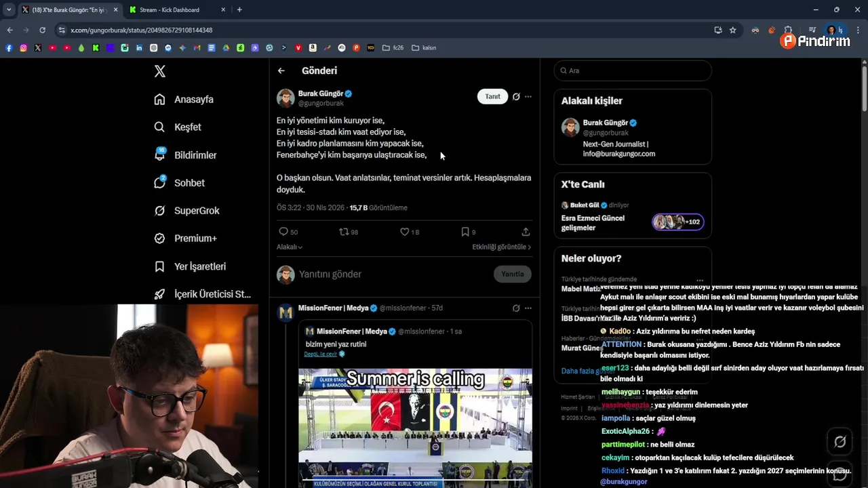
Task: Open LinkedIn bookmark in bookmarks bar
Action: click(139, 47)
